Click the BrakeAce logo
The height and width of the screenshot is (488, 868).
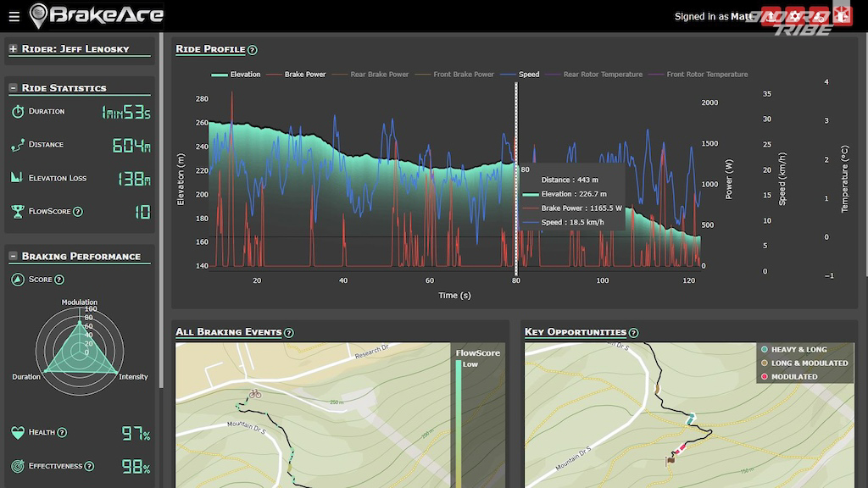click(x=96, y=15)
